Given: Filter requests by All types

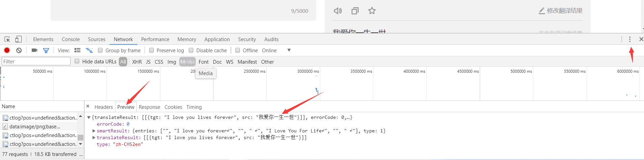Looking at the screenshot, I should point(123,62).
